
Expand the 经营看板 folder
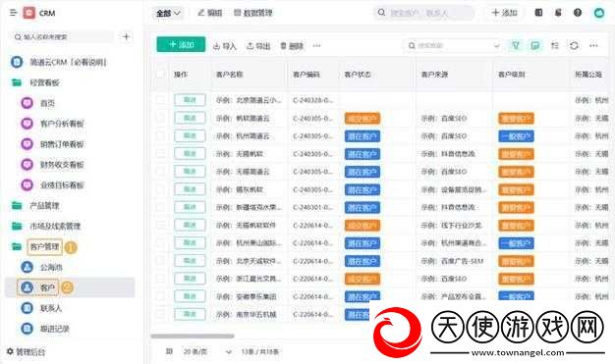tap(35, 82)
